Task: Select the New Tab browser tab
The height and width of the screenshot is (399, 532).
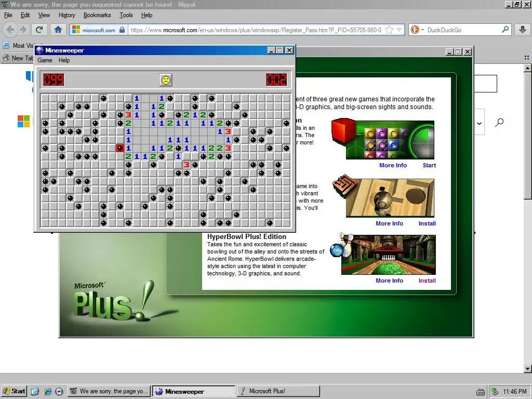Action: [x=18, y=58]
